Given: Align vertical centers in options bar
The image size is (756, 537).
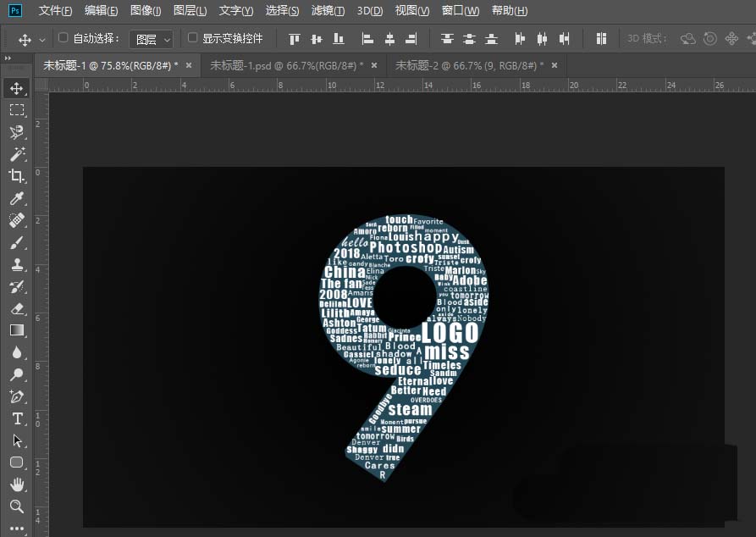Looking at the screenshot, I should click(317, 39).
